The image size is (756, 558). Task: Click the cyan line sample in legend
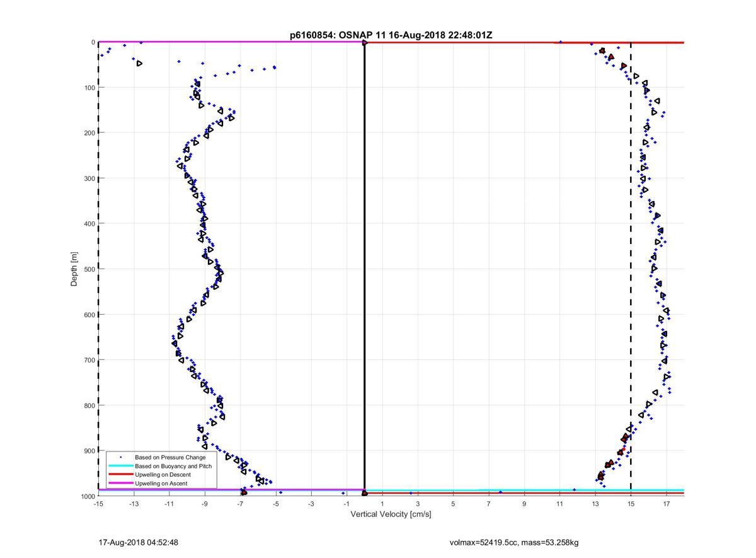[x=120, y=466]
